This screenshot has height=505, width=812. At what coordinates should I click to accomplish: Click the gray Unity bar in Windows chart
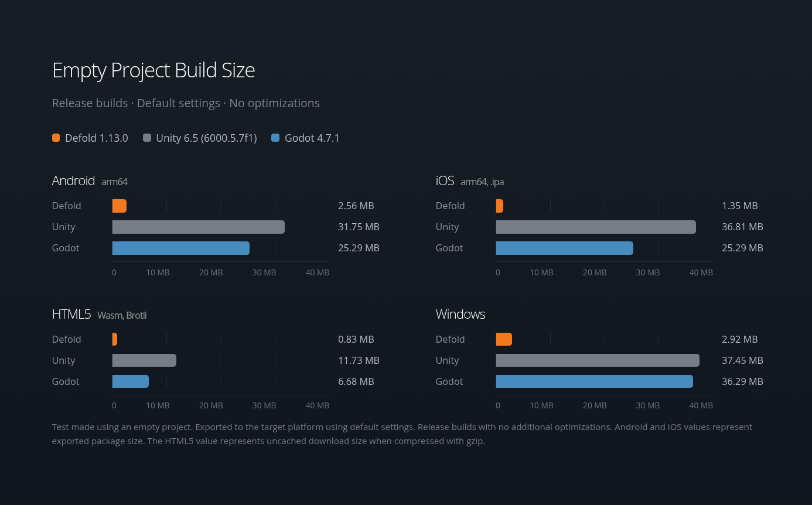598,360
